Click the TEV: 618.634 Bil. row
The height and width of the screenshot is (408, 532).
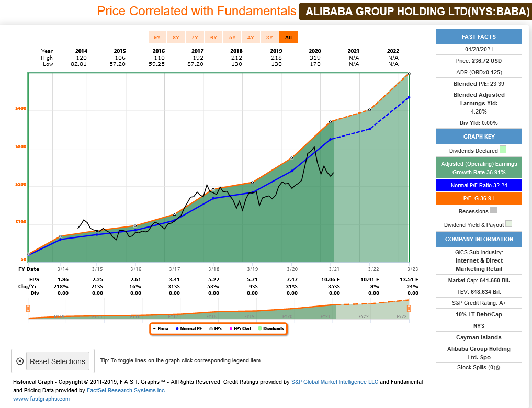click(x=479, y=292)
